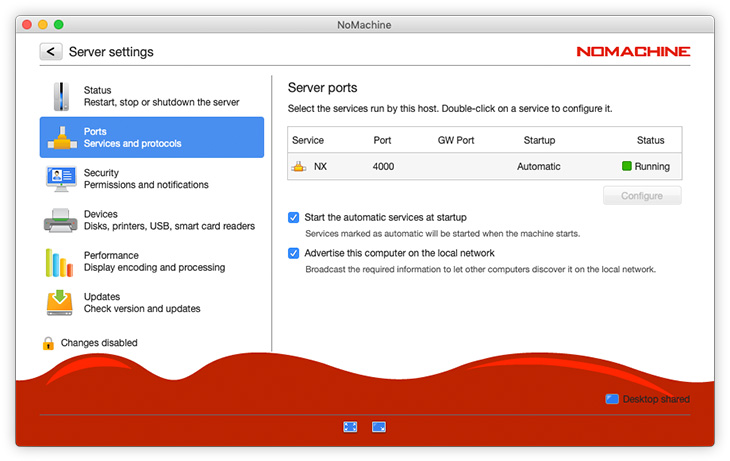
Task: Select the Ports services and protocols item
Action: [152, 138]
